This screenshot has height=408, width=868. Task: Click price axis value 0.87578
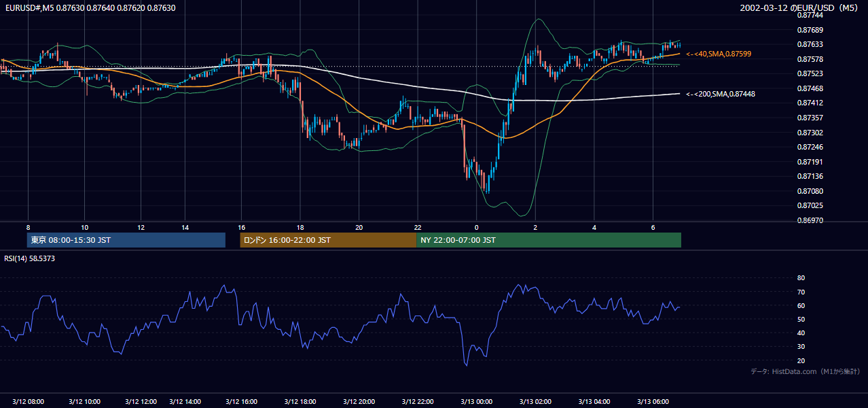click(x=810, y=59)
